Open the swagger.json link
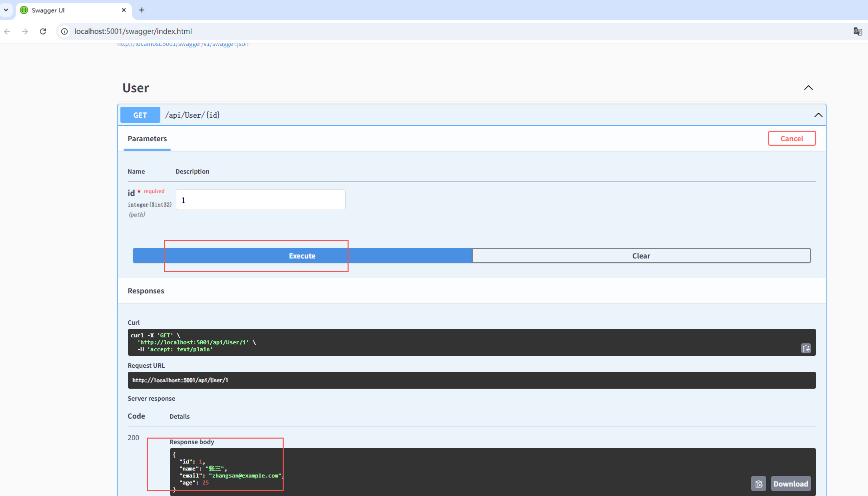 point(183,44)
